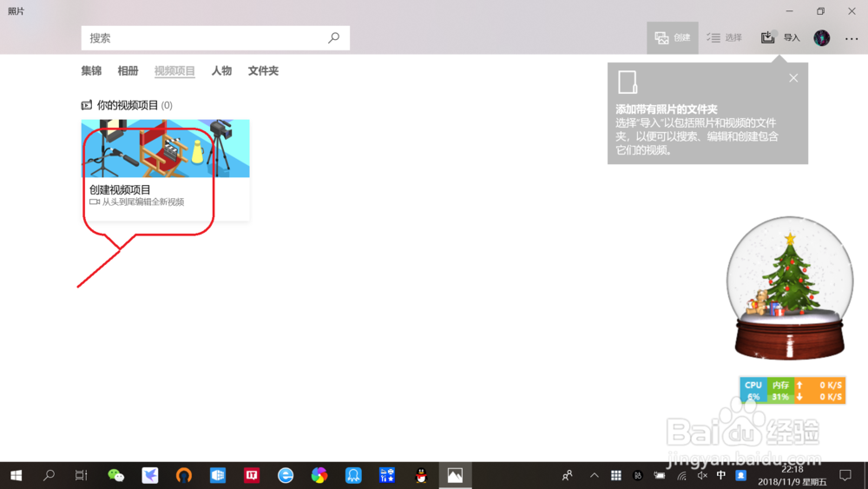Open taskbar search
This screenshot has width=868, height=489.
[x=49, y=475]
